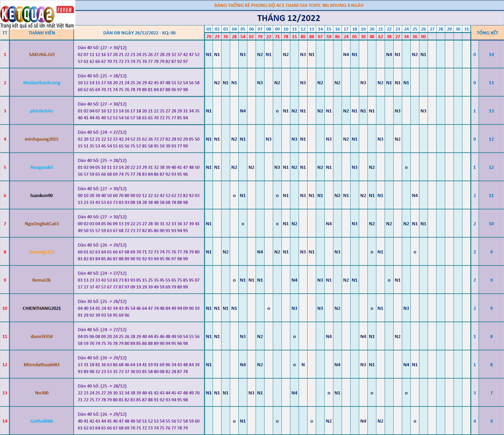Click the Gathe8686 member name
The image size is (504, 435).
click(42, 421)
